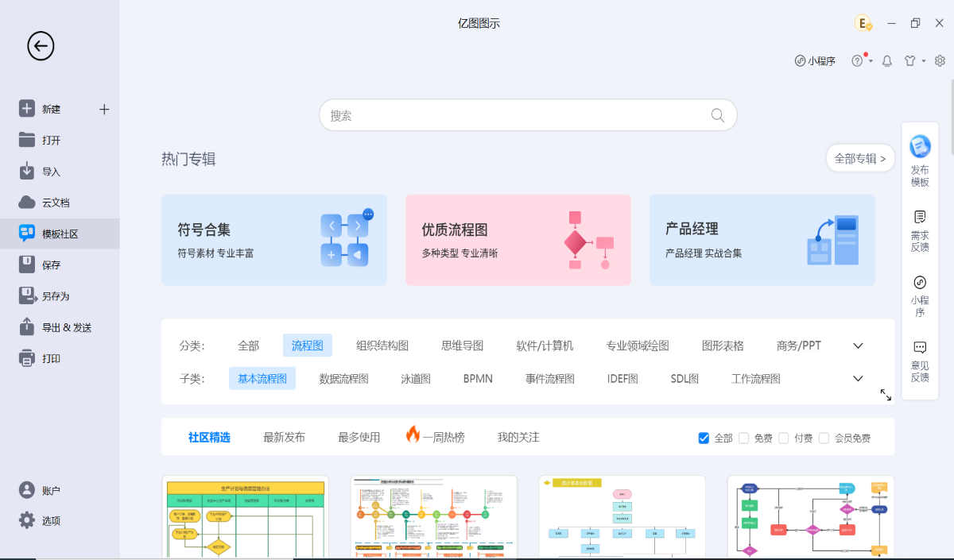Click the vertical scrollbar thumb

(x=951, y=118)
